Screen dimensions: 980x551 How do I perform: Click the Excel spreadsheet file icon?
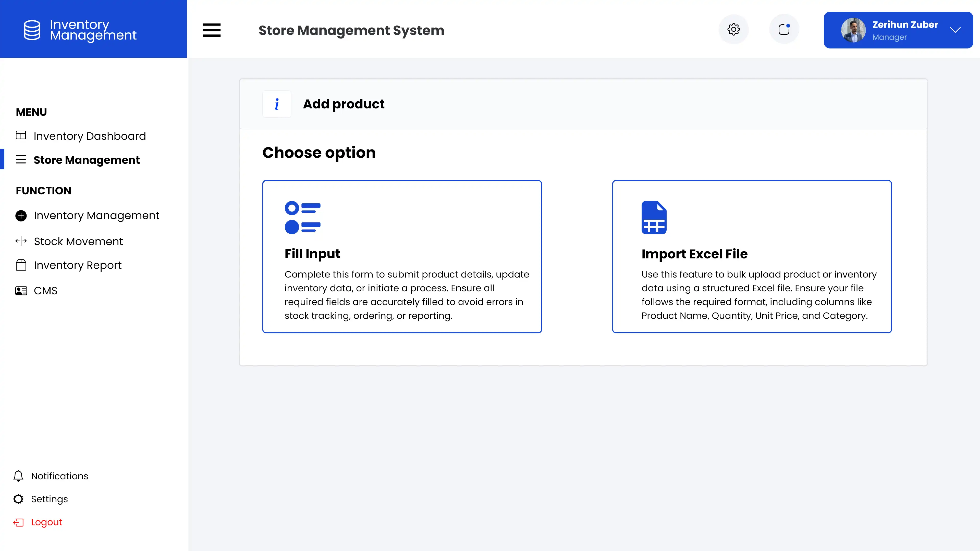654,218
